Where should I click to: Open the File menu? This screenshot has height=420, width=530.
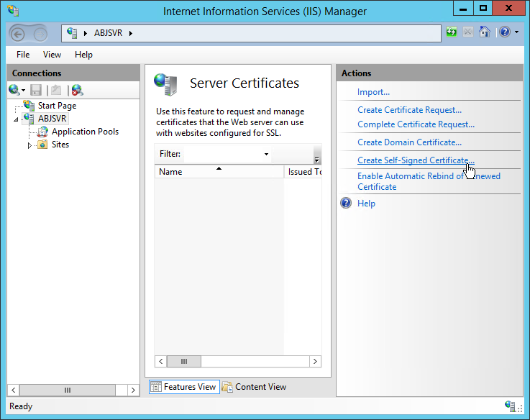point(23,55)
